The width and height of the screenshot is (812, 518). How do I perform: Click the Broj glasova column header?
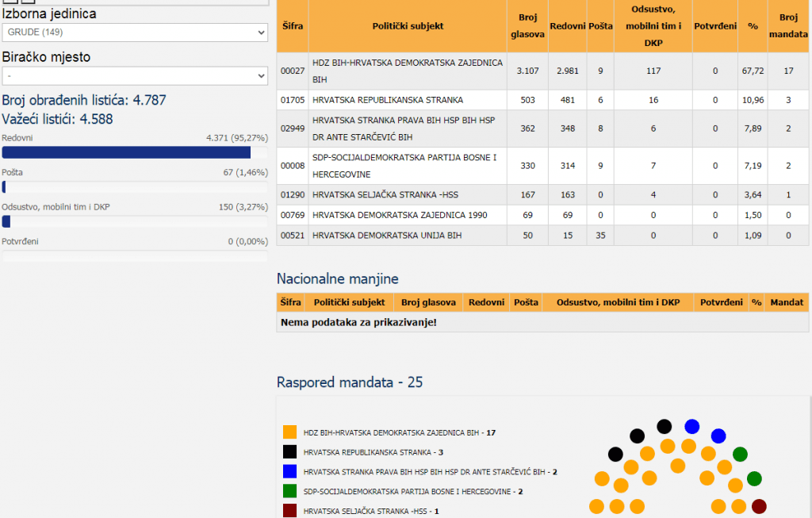point(527,26)
